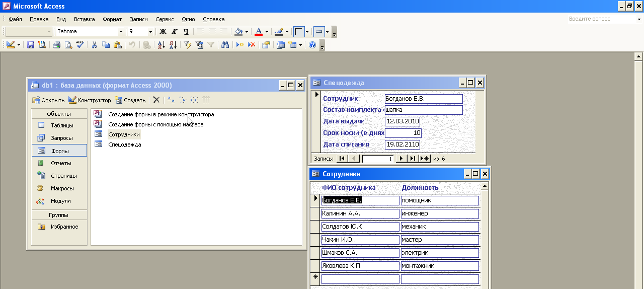The image size is (644, 289).
Task: Click the Design View ruler icon in toolbar
Action: (10, 45)
